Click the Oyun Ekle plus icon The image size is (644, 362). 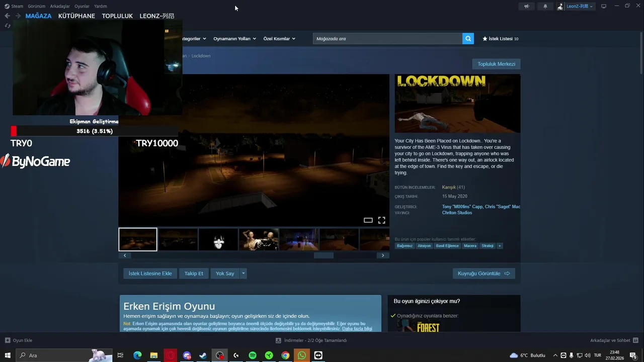click(8, 340)
